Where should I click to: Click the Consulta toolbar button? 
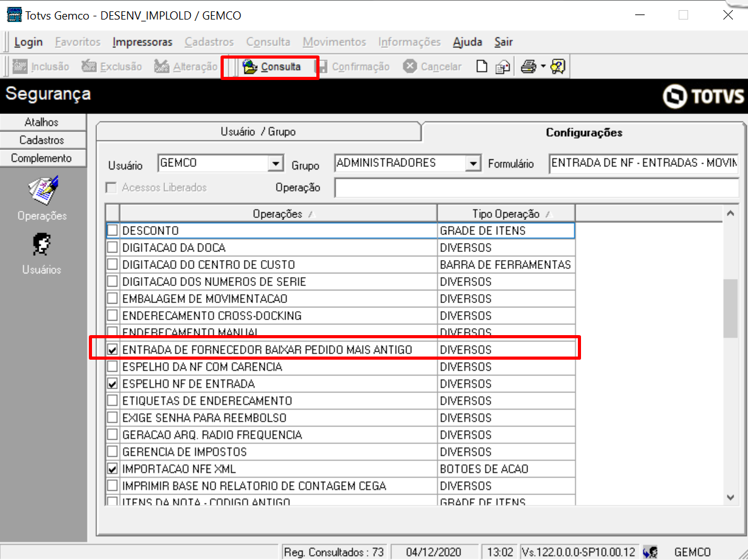coord(272,67)
